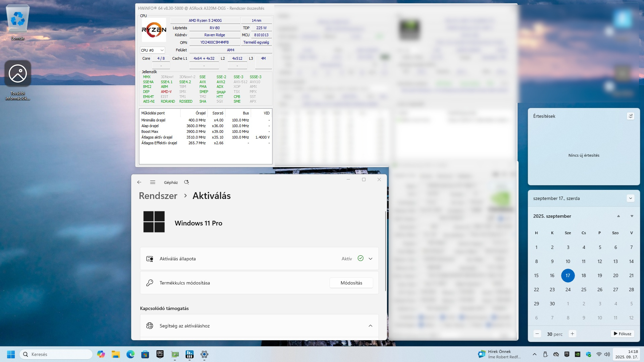Viewport: 644px width, 362px height.
Task: Open the NVIDIA tray icon
Action: tap(578, 354)
